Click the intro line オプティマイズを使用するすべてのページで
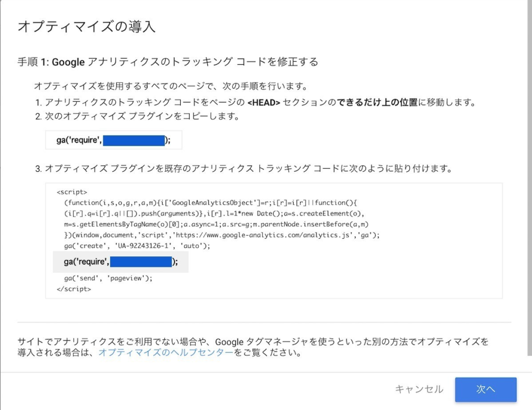The width and height of the screenshot is (532, 410). pos(171,86)
